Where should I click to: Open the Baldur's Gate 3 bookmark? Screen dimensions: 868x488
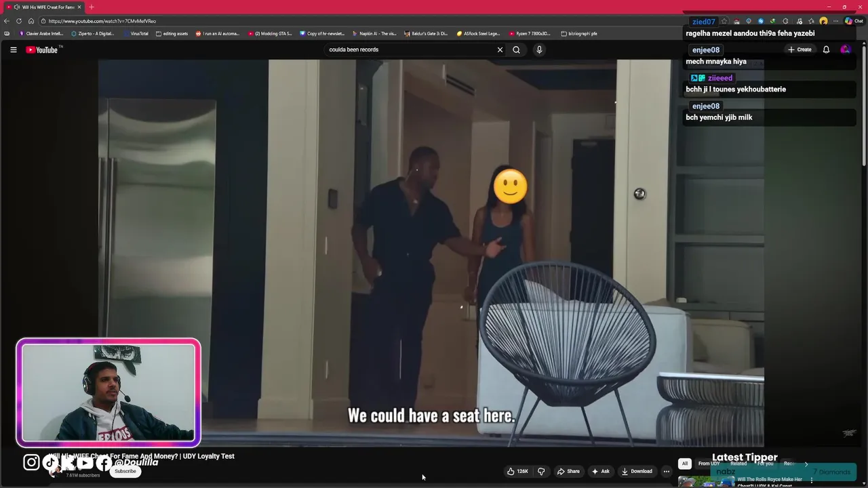coord(427,33)
